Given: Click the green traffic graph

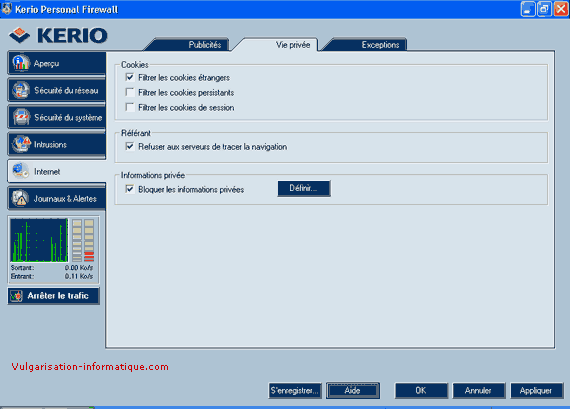Looking at the screenshot, I should 39,240.
